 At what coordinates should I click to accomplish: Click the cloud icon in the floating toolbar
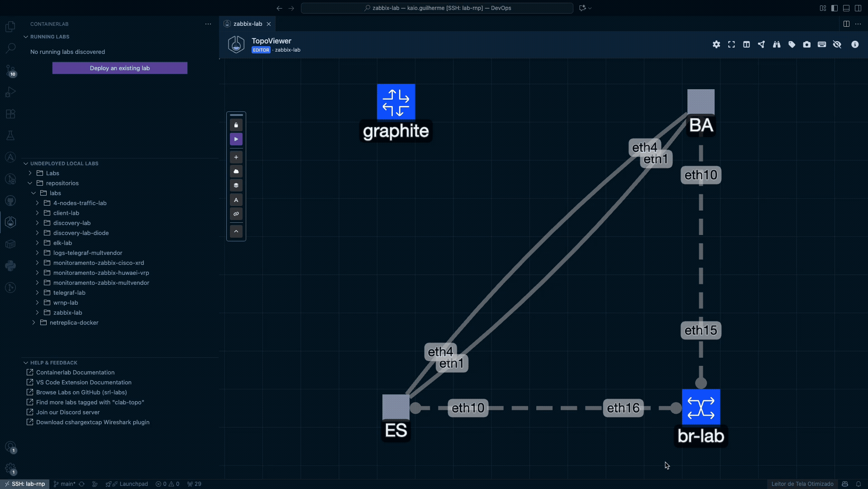coord(236,171)
